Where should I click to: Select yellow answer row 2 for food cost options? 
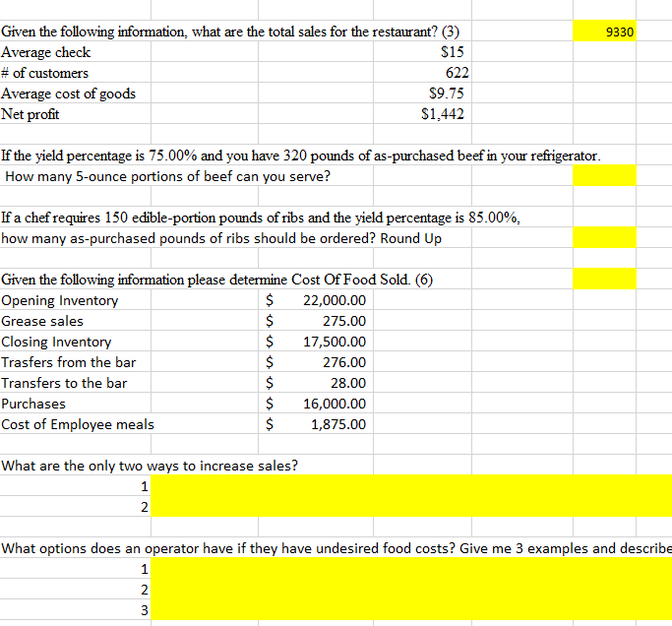(411, 589)
